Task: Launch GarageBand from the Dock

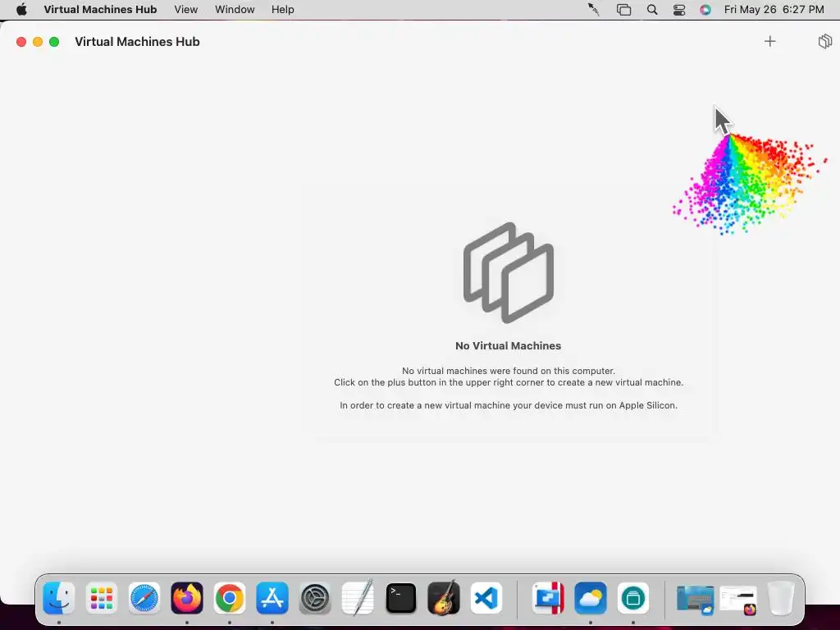Action: tap(444, 598)
